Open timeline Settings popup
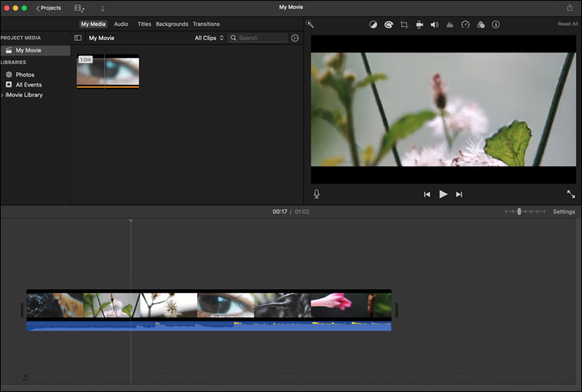This screenshot has height=392, width=582. [x=564, y=212]
